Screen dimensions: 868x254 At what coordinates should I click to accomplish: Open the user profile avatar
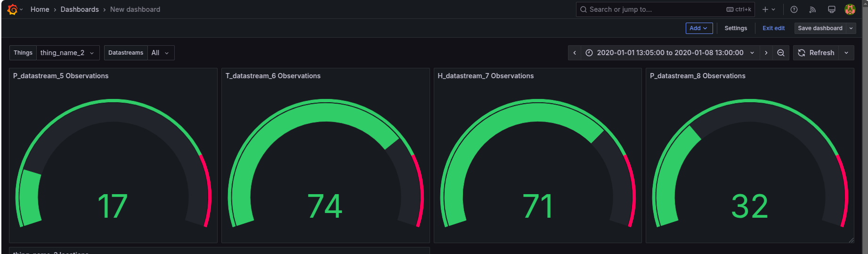pos(850,9)
